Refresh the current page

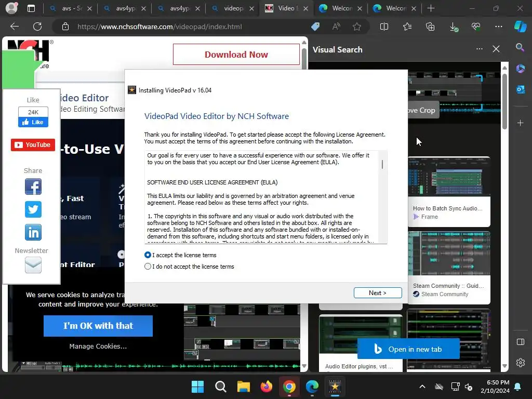click(37, 26)
